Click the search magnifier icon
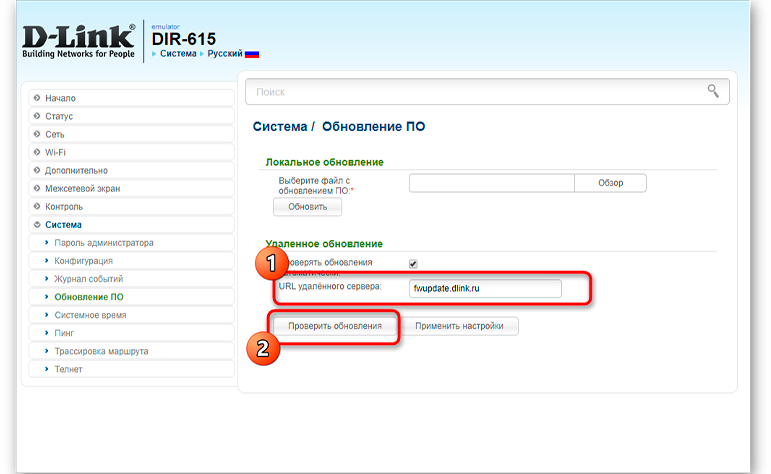Screen dimensions: 771x474 [x=713, y=91]
